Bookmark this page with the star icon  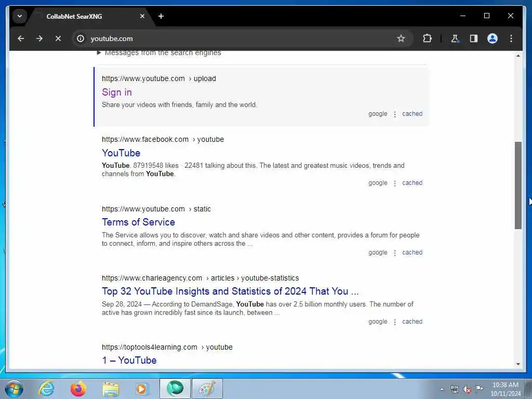point(401,38)
